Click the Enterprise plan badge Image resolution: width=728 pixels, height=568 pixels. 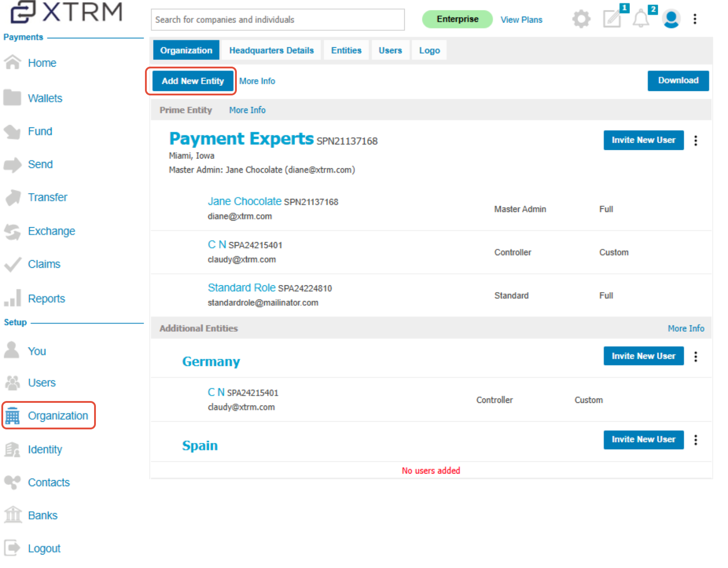click(x=457, y=19)
